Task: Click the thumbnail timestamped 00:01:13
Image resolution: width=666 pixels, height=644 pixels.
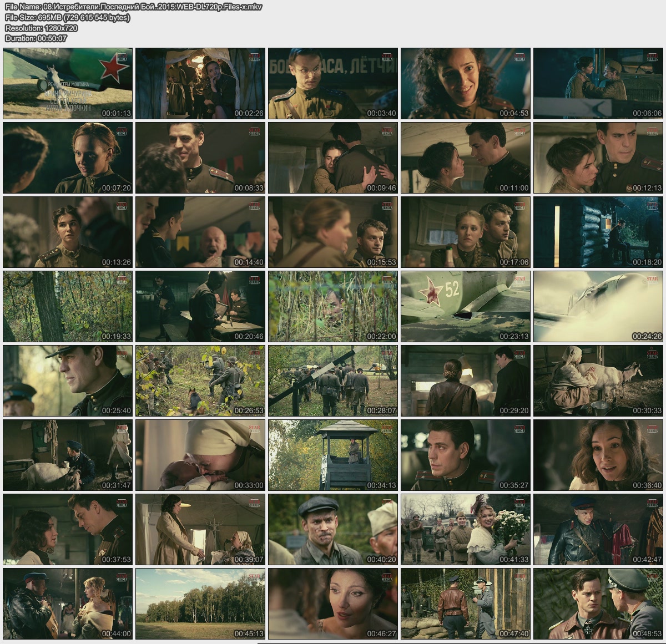Action: click(x=68, y=83)
